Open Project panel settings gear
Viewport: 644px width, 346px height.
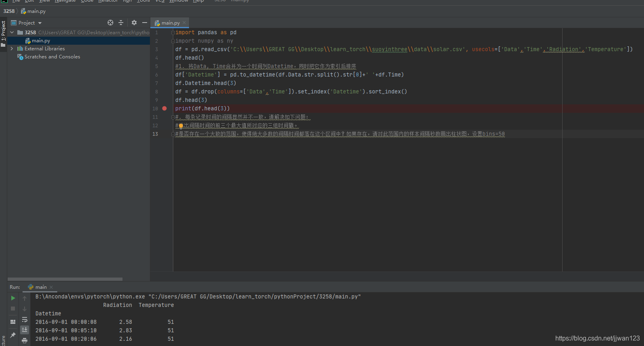(134, 23)
